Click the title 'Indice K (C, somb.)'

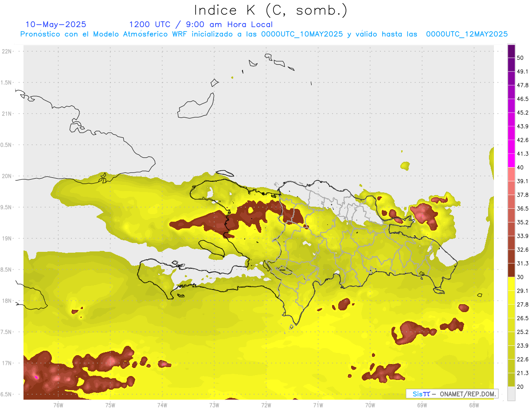coord(270,10)
